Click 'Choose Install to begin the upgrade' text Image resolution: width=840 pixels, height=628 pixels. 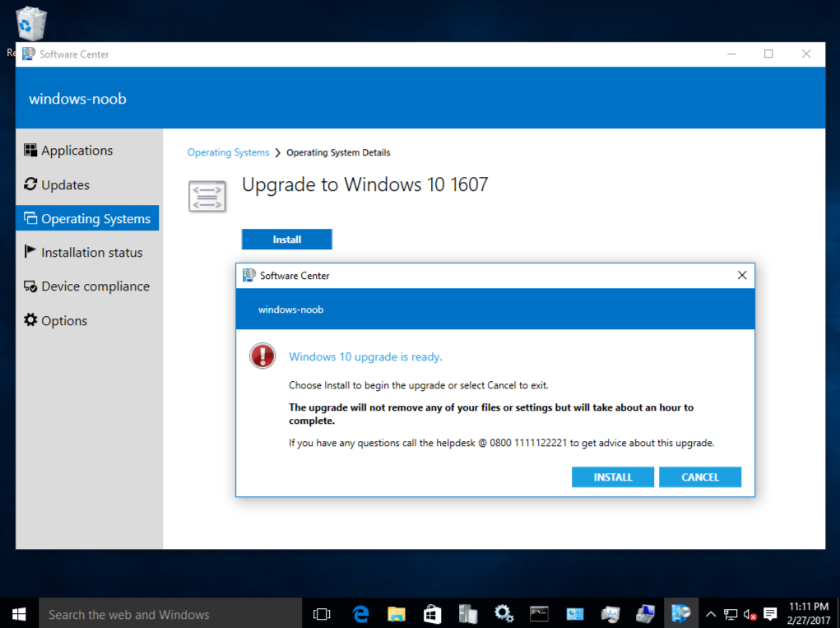pyautogui.click(x=419, y=385)
